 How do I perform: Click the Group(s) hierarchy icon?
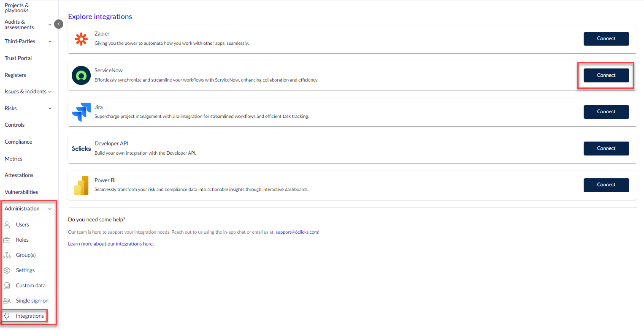click(7, 255)
